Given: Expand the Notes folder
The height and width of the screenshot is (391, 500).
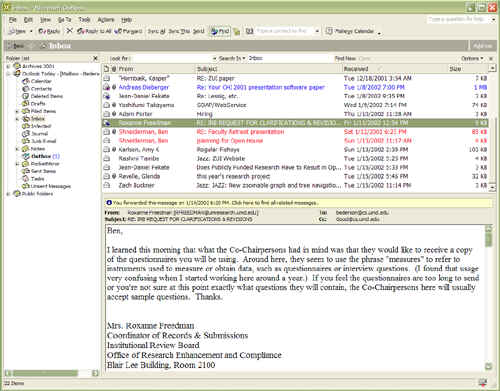Looking at the screenshot, I should pos(17,149).
